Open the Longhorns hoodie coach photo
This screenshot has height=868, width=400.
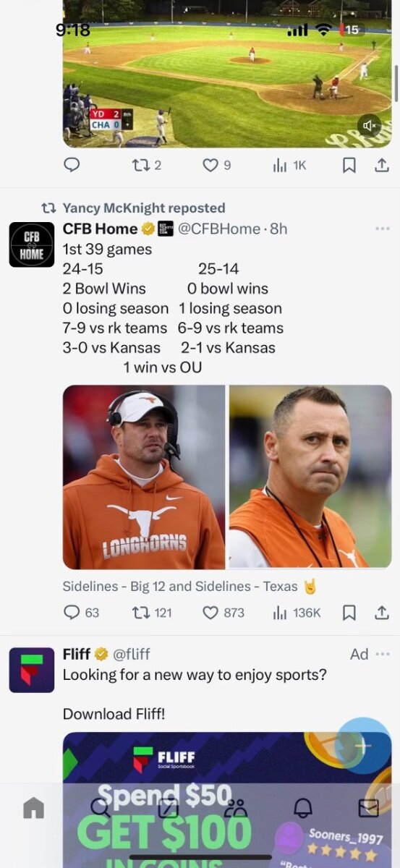click(x=144, y=477)
